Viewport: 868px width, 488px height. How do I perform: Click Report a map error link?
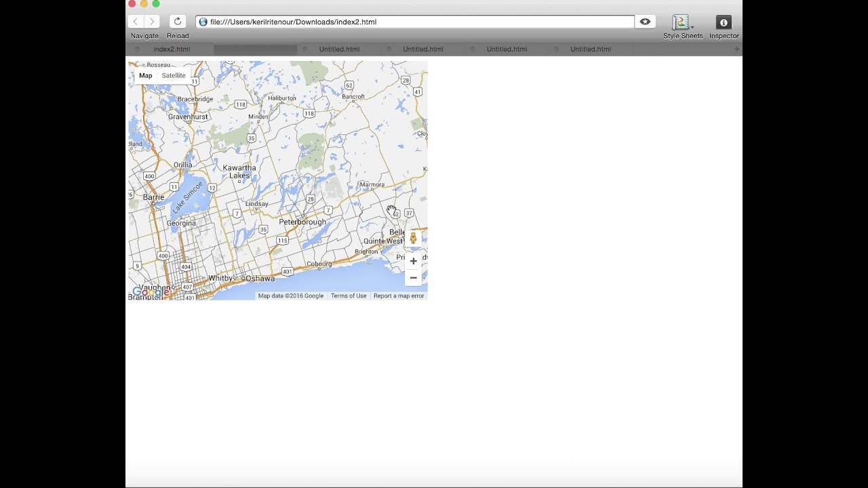point(399,296)
